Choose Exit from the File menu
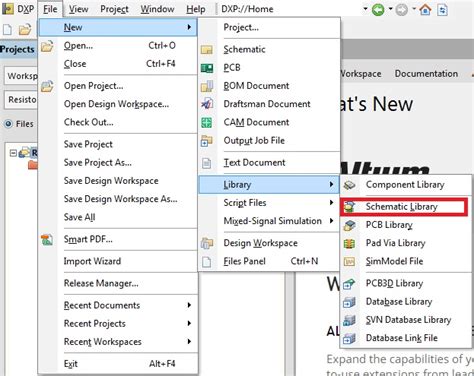The height and width of the screenshot is (376, 474). [x=118, y=364]
